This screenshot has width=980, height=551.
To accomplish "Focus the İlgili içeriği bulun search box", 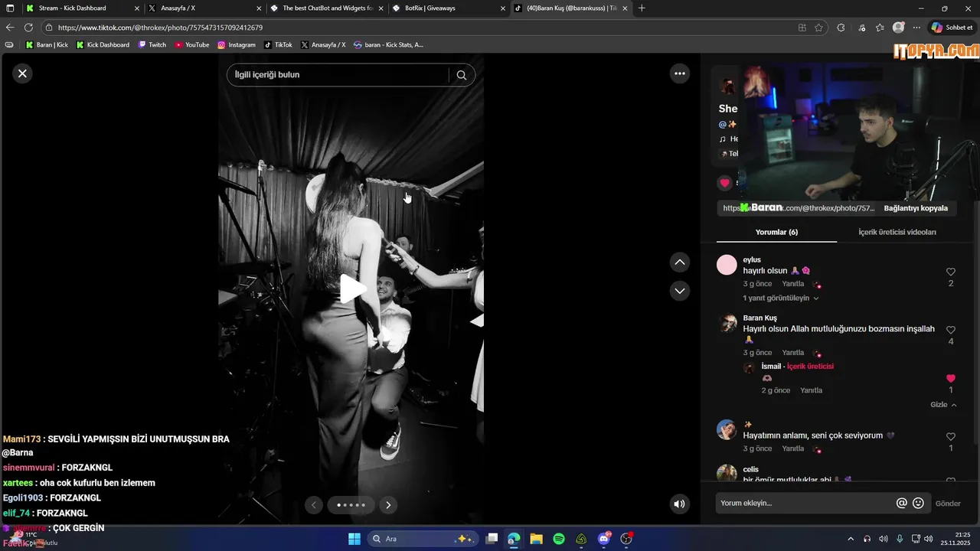I will (x=341, y=75).
